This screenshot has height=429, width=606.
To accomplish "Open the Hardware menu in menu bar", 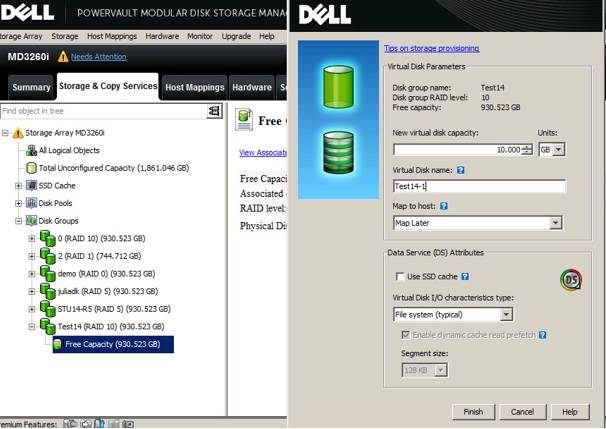I will click(x=162, y=36).
